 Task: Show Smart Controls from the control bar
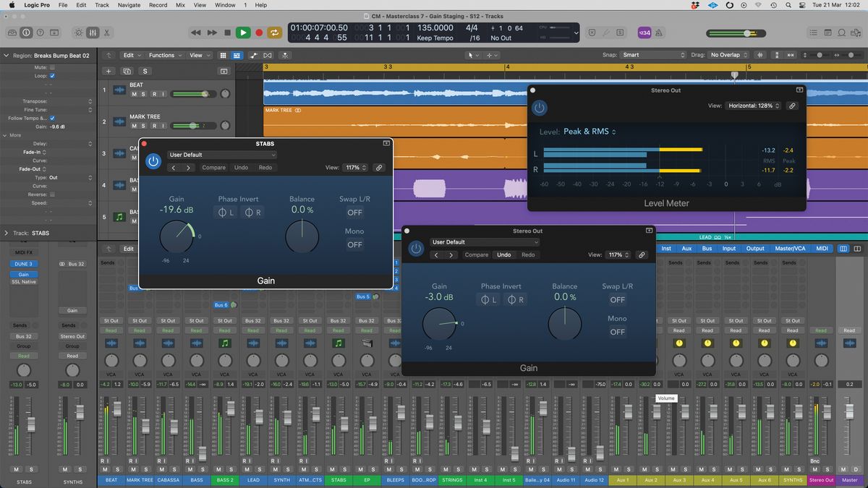click(x=78, y=33)
